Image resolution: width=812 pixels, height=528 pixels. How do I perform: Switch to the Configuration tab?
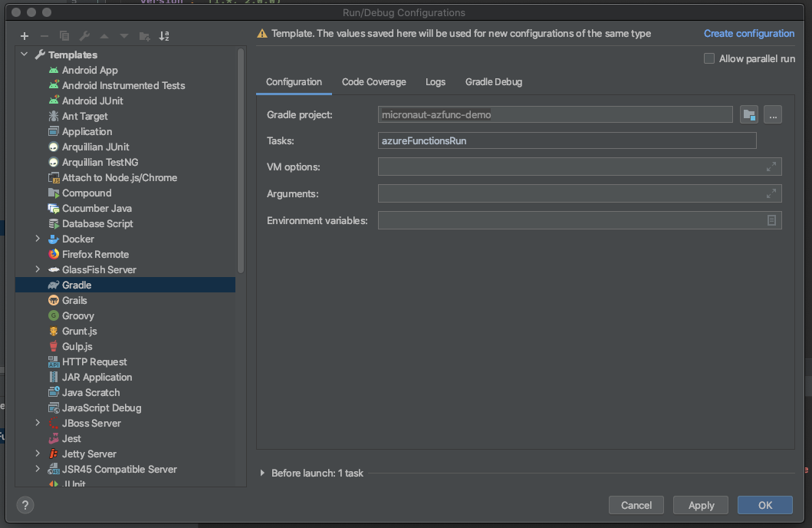coord(294,82)
